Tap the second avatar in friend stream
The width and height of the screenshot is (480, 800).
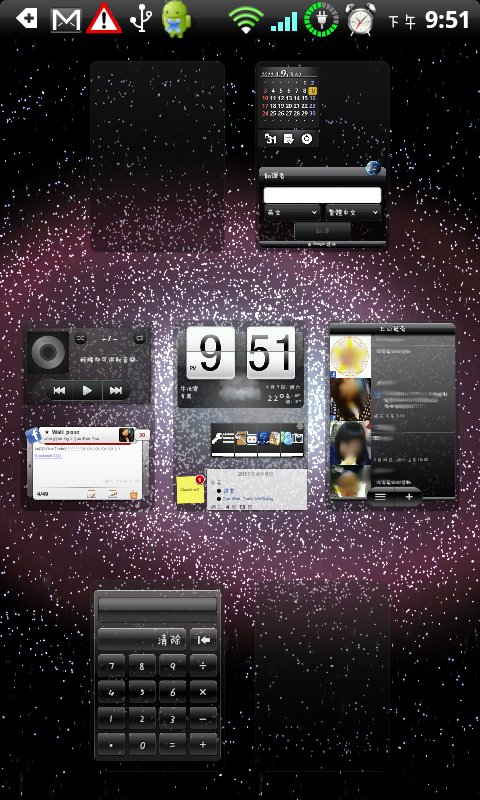(x=350, y=399)
